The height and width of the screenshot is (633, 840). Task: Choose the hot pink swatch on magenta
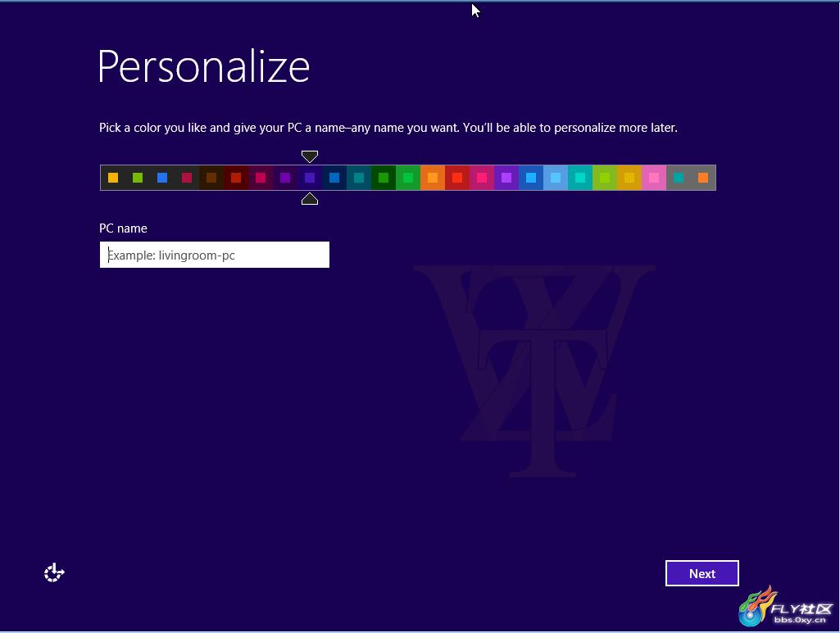point(482,178)
